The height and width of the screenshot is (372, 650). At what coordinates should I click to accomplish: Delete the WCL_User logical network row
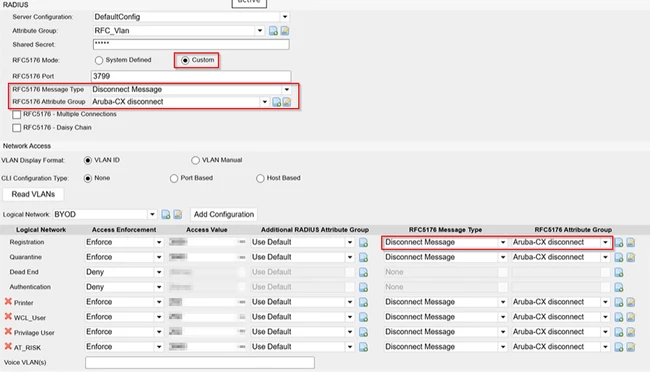tap(8, 317)
